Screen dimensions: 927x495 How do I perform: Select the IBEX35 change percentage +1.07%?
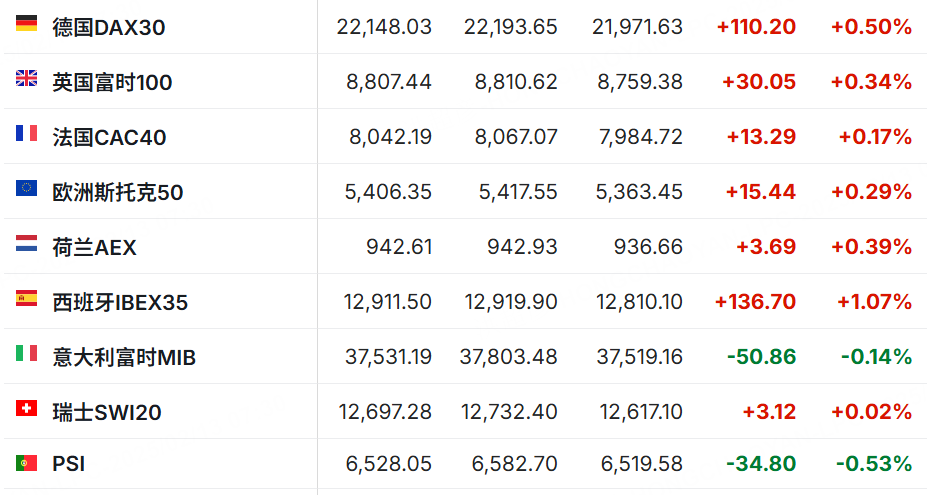[x=874, y=302]
